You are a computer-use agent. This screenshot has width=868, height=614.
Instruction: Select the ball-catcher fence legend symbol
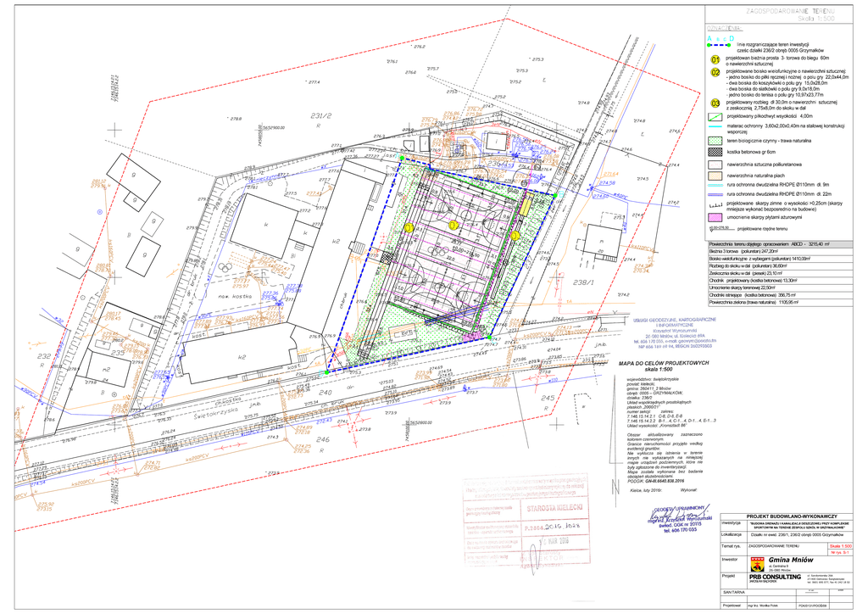click(715, 116)
